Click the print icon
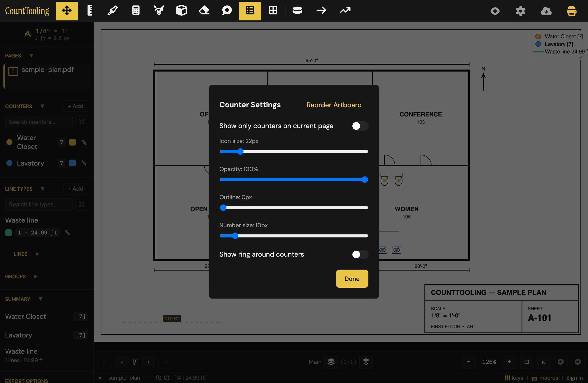Image resolution: width=588 pixels, height=383 pixels. 571,11
